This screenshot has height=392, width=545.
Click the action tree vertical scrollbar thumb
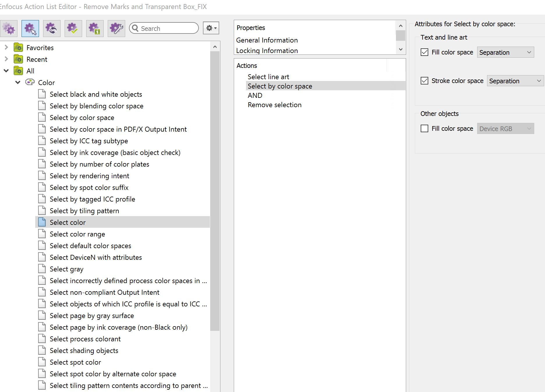coord(215,191)
